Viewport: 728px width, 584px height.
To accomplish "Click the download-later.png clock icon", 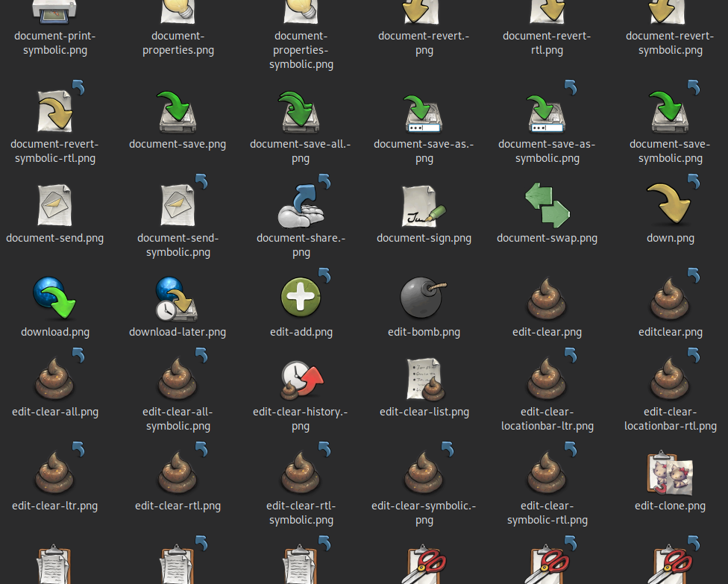I will click(178, 298).
